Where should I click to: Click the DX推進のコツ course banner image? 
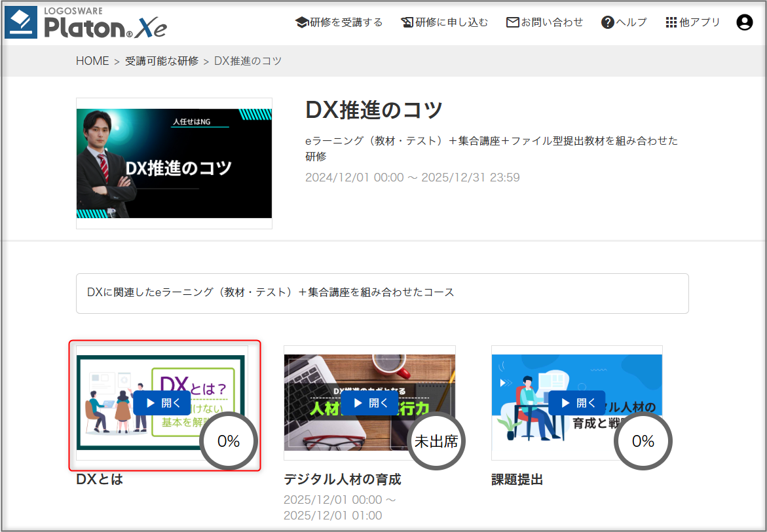(x=174, y=164)
